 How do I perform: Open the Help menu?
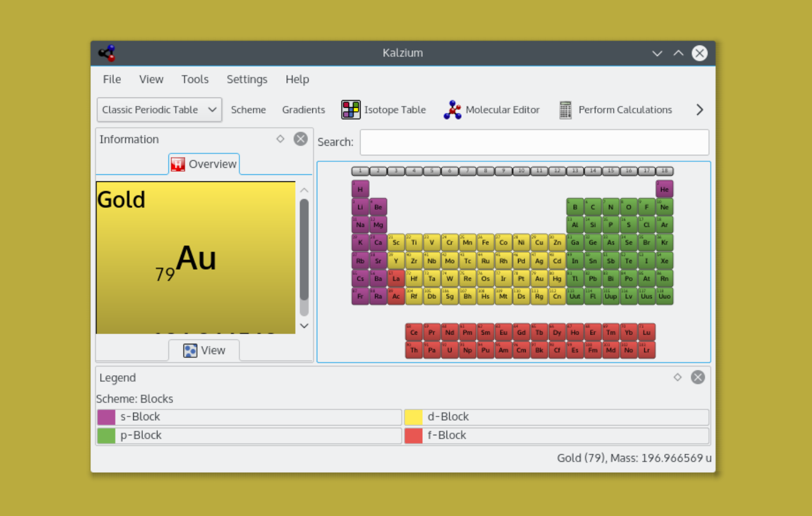click(297, 79)
